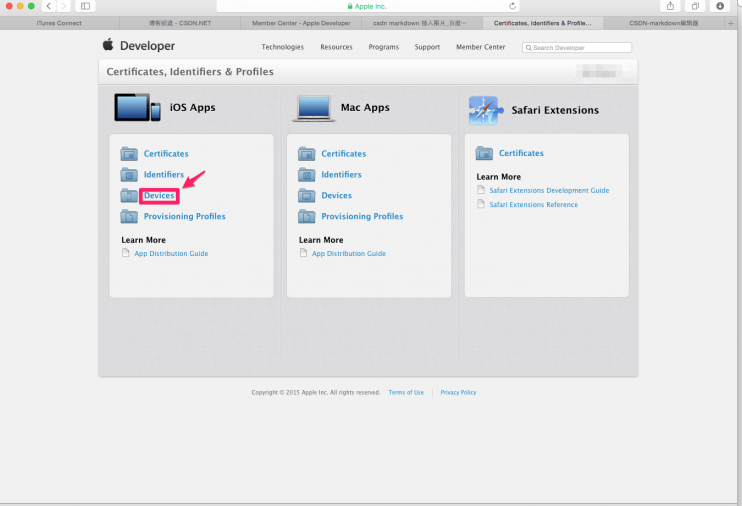
Task: Open the Support menu
Action: [427, 47]
